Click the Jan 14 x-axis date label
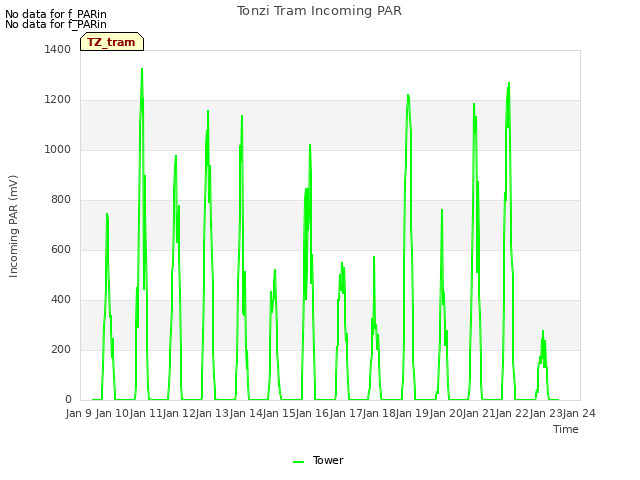Image resolution: width=640 pixels, height=480 pixels. click(x=246, y=413)
